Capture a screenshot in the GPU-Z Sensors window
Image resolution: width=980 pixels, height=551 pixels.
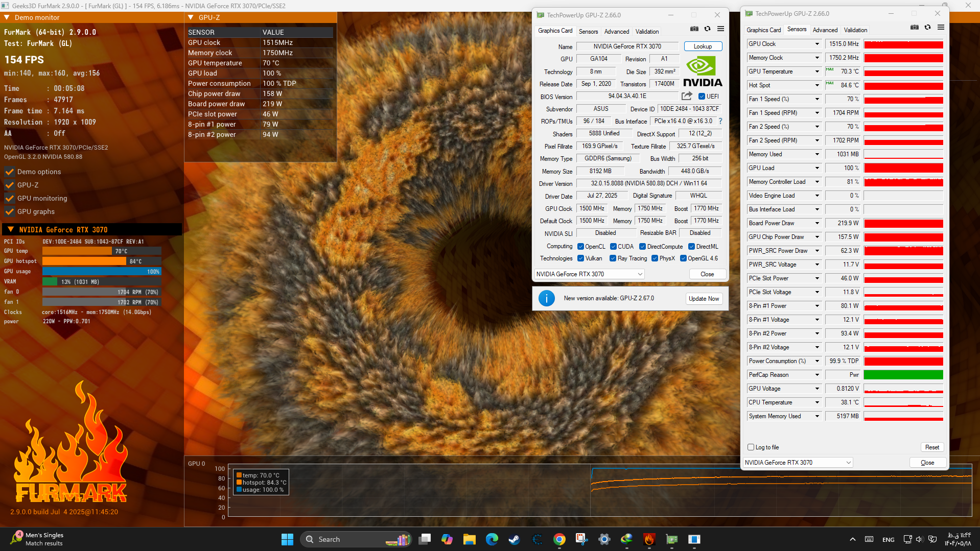coord(915,28)
